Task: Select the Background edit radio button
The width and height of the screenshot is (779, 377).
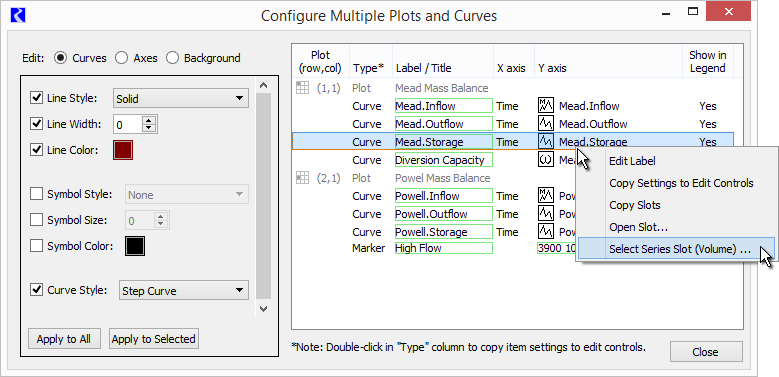Action: coord(172,58)
